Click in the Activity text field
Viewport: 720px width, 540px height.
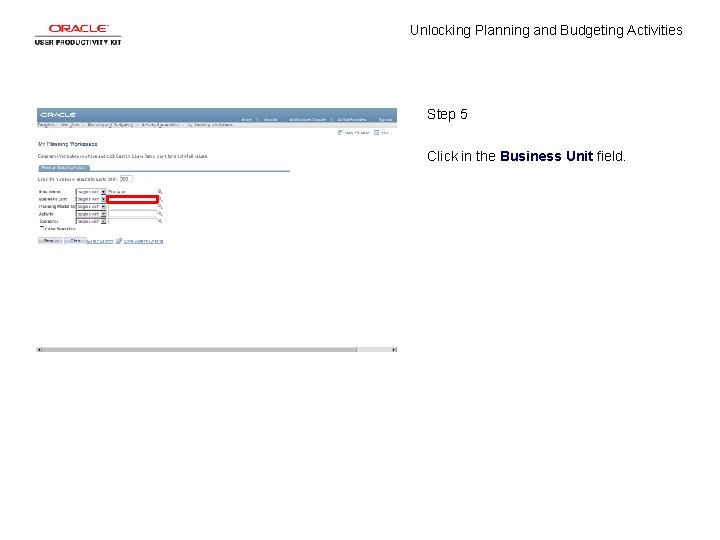[x=132, y=214]
